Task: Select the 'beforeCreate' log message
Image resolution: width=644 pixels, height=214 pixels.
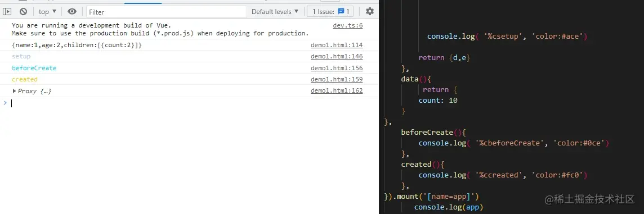Action: coord(34,68)
